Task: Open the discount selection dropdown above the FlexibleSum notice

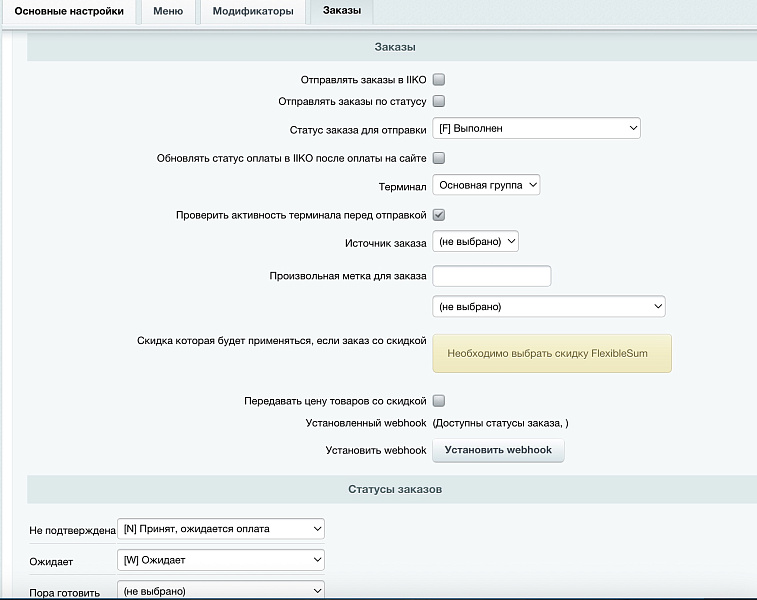Action: tap(548, 306)
